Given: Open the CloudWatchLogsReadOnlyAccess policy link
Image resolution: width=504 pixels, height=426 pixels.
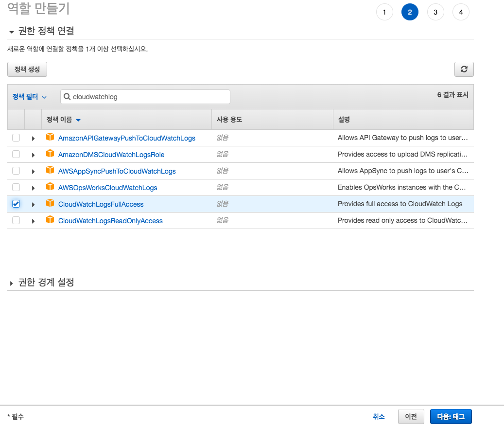Looking at the screenshot, I should [110, 221].
